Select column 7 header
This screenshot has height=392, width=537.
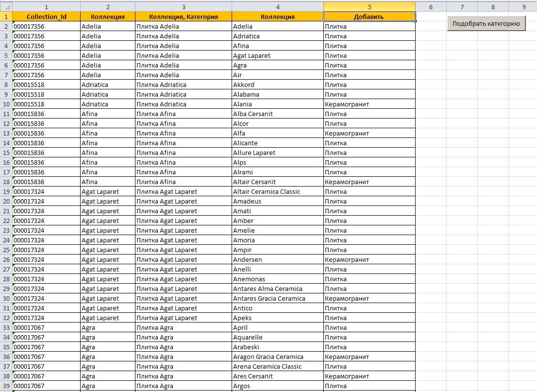[x=462, y=7]
